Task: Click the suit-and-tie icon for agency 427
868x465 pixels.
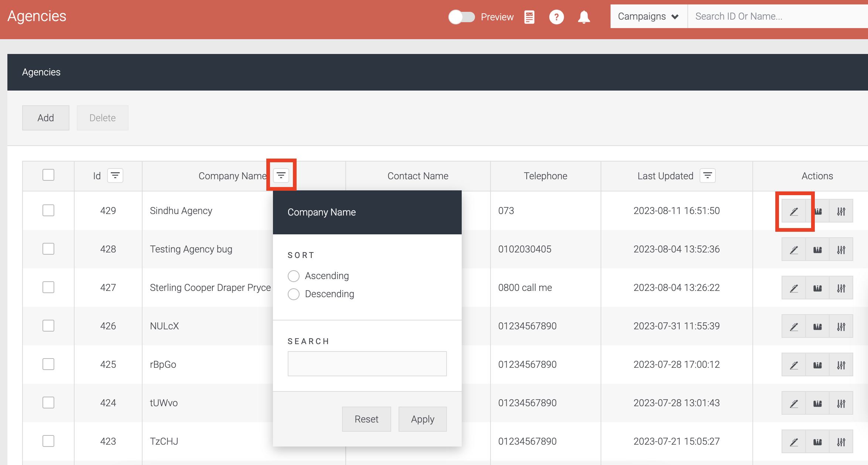Action: (817, 288)
